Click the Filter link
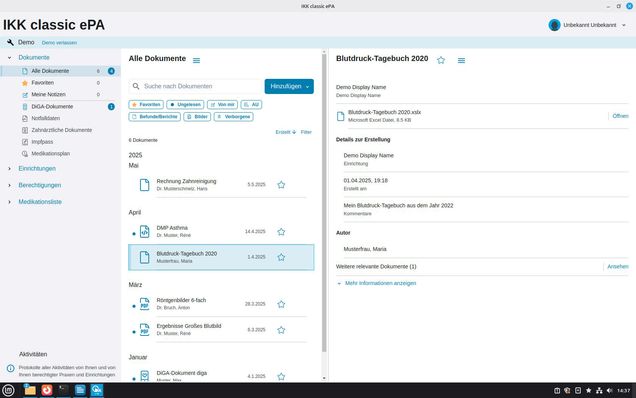Image resolution: width=636 pixels, height=398 pixels. (306, 132)
